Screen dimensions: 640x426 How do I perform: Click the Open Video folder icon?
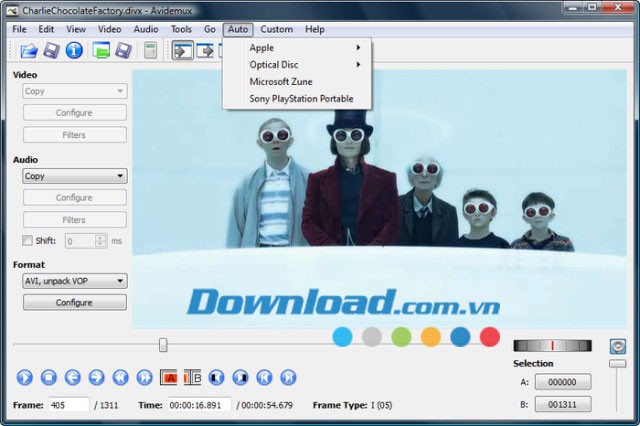coord(29,51)
